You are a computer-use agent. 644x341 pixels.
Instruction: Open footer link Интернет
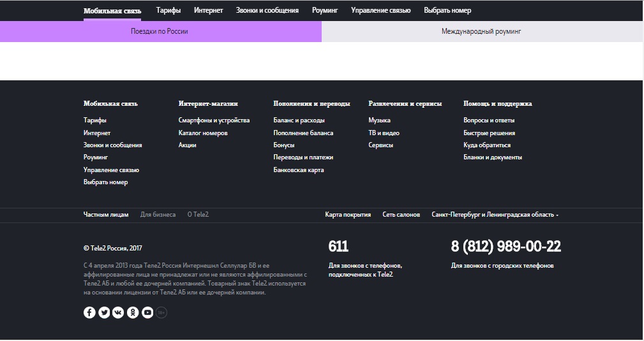pyautogui.click(x=97, y=133)
